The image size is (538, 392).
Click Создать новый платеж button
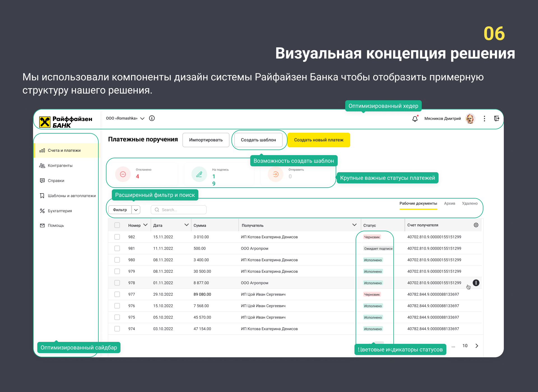[319, 140]
